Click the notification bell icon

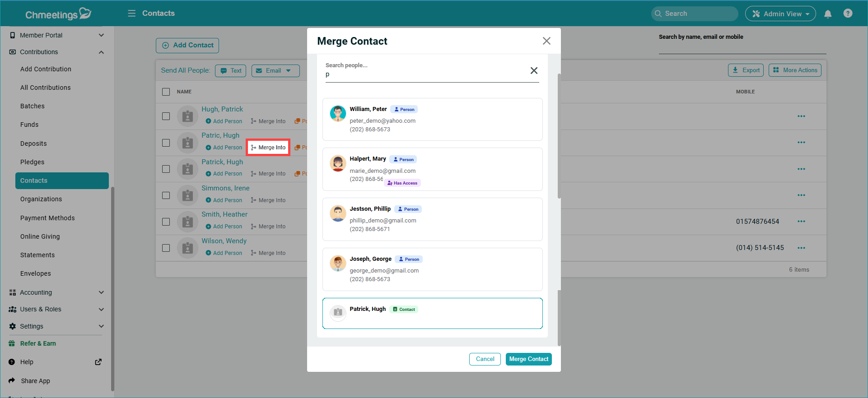pyautogui.click(x=828, y=14)
